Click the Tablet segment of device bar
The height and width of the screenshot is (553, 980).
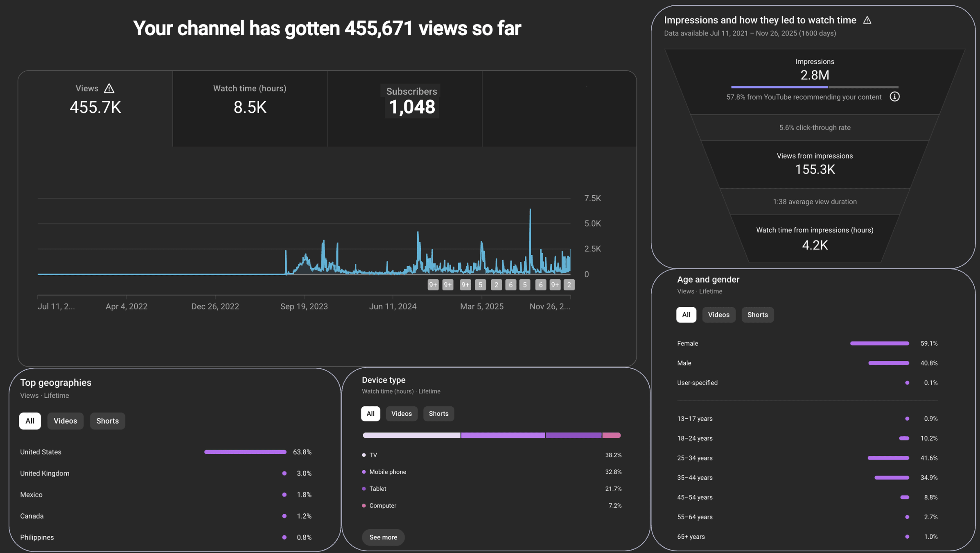tap(574, 435)
